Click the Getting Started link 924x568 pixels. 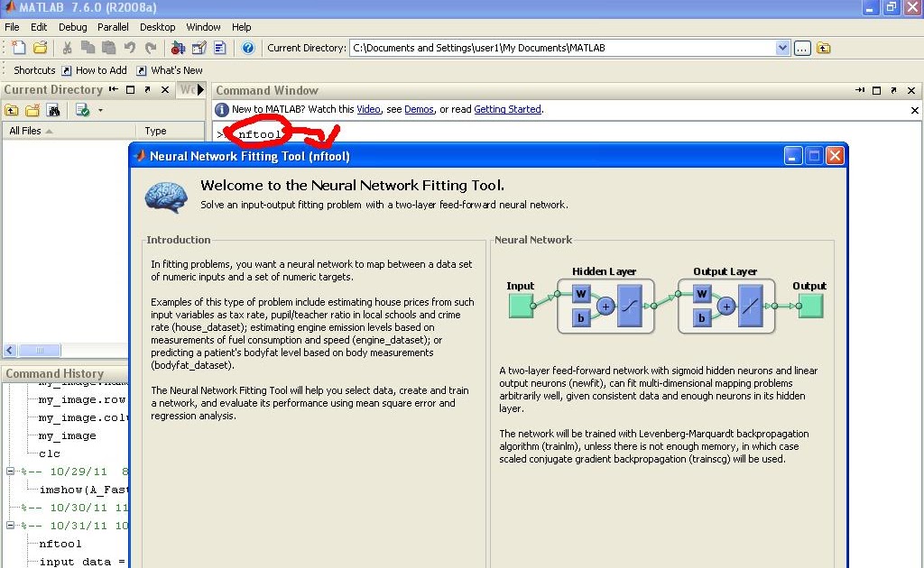click(507, 109)
